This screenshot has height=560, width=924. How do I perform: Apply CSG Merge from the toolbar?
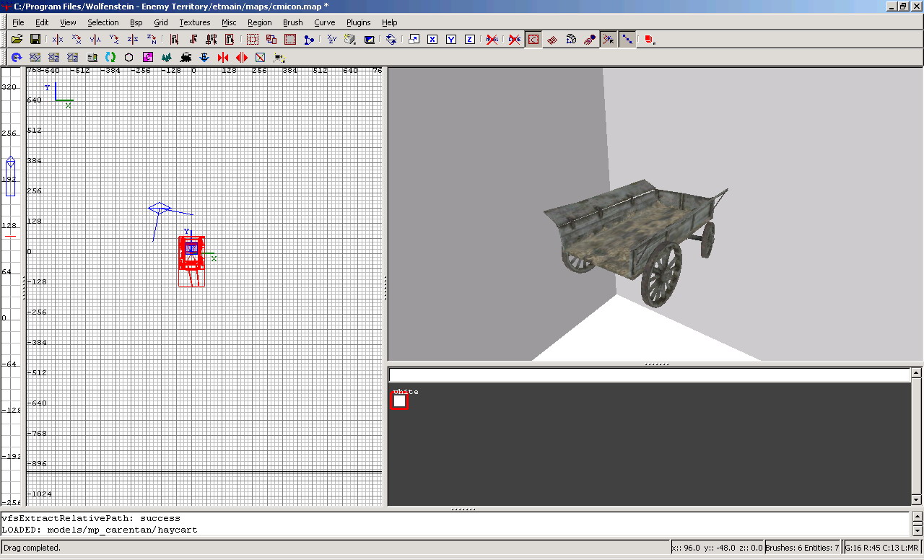271,39
